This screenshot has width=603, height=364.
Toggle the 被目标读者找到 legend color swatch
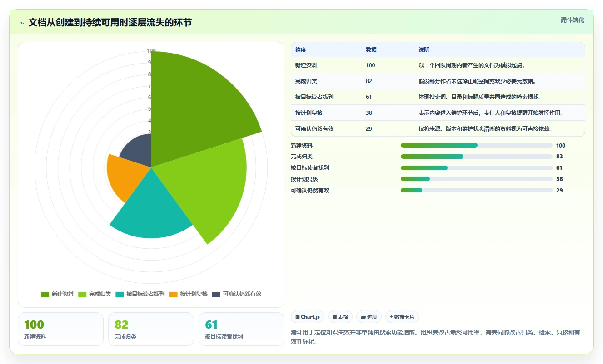[x=120, y=294]
